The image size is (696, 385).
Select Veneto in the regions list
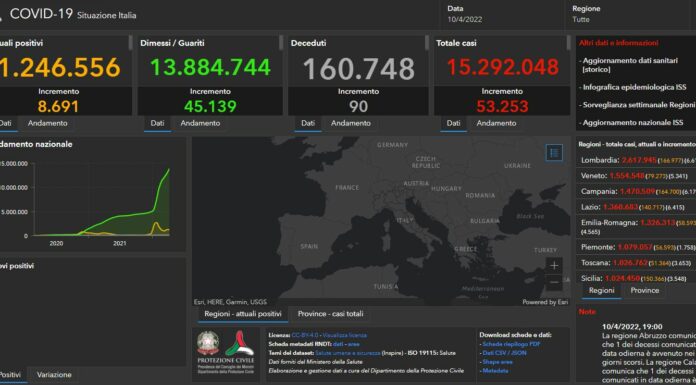point(637,176)
